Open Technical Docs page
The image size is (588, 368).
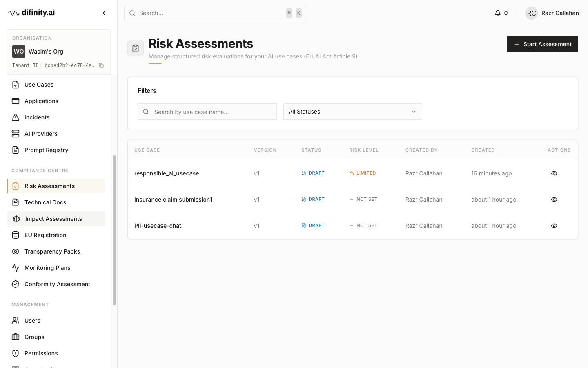click(56, 202)
